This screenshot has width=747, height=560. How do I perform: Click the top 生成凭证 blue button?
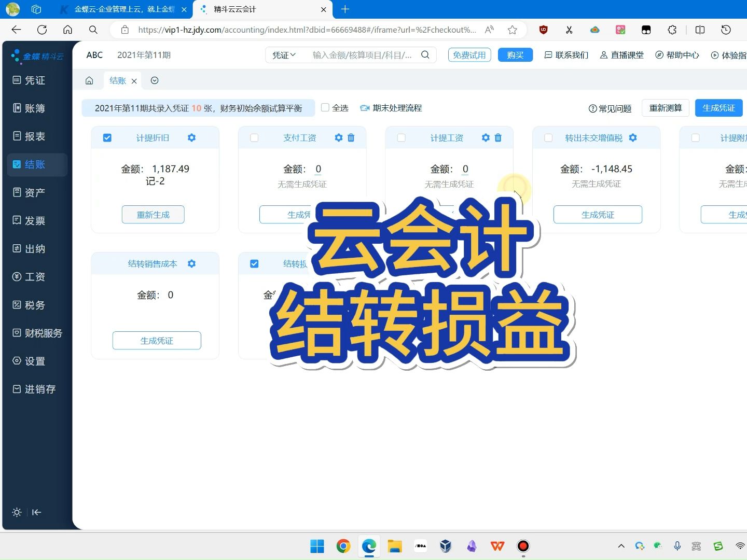point(719,108)
